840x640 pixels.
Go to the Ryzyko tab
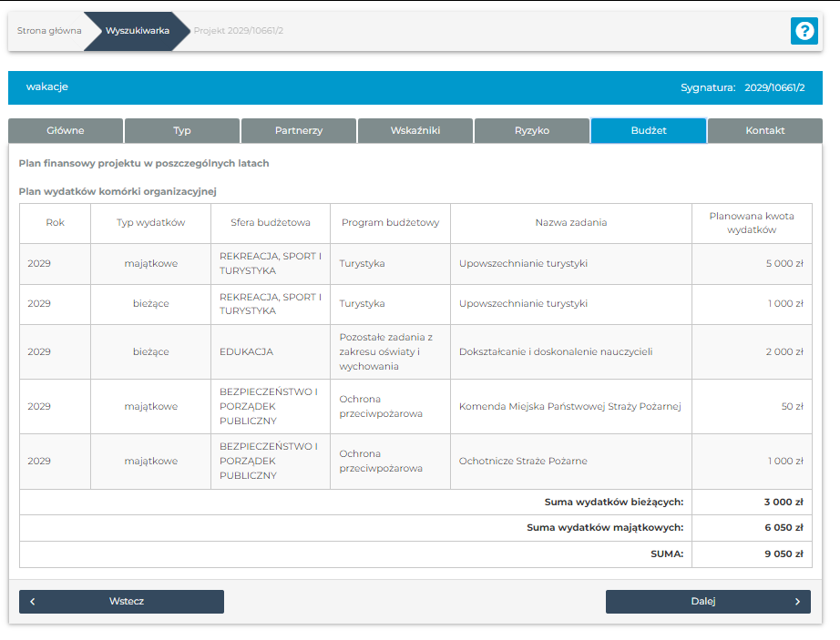pyautogui.click(x=532, y=131)
